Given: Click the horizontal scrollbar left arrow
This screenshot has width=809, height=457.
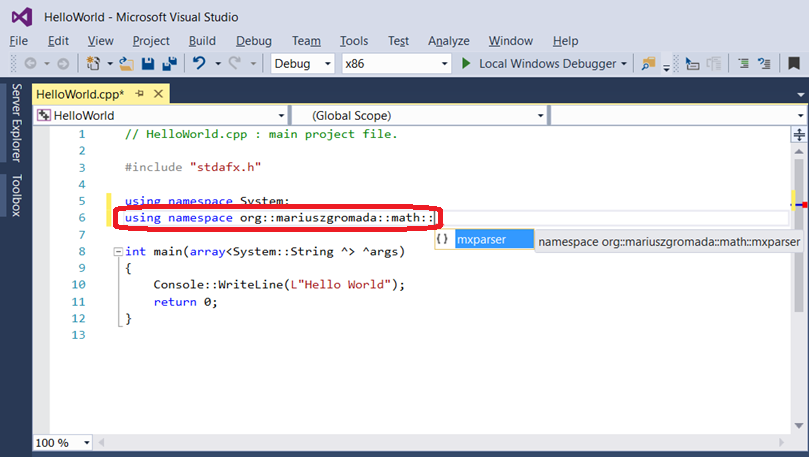Looking at the screenshot, I should 101,443.
